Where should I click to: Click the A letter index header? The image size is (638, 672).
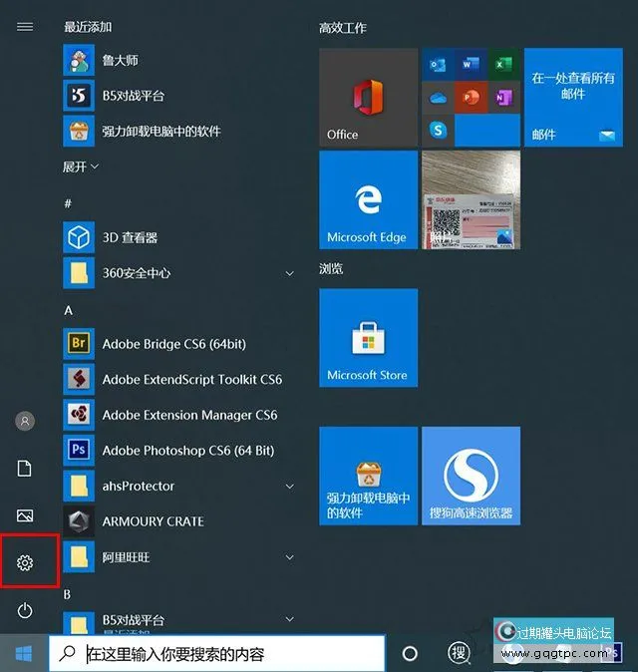point(68,310)
